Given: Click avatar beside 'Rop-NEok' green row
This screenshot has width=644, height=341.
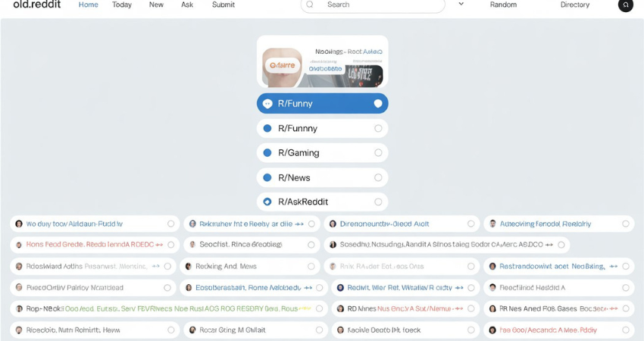Looking at the screenshot, I should click(18, 308).
